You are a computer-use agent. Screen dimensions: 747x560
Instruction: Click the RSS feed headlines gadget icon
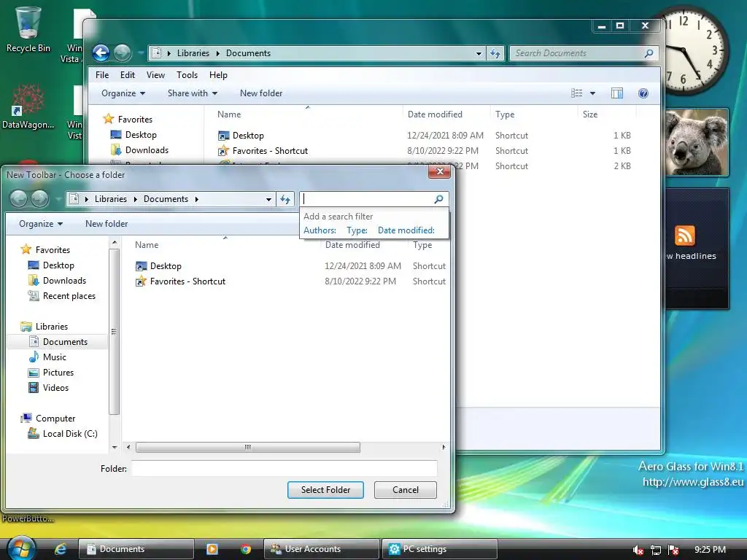pos(684,236)
